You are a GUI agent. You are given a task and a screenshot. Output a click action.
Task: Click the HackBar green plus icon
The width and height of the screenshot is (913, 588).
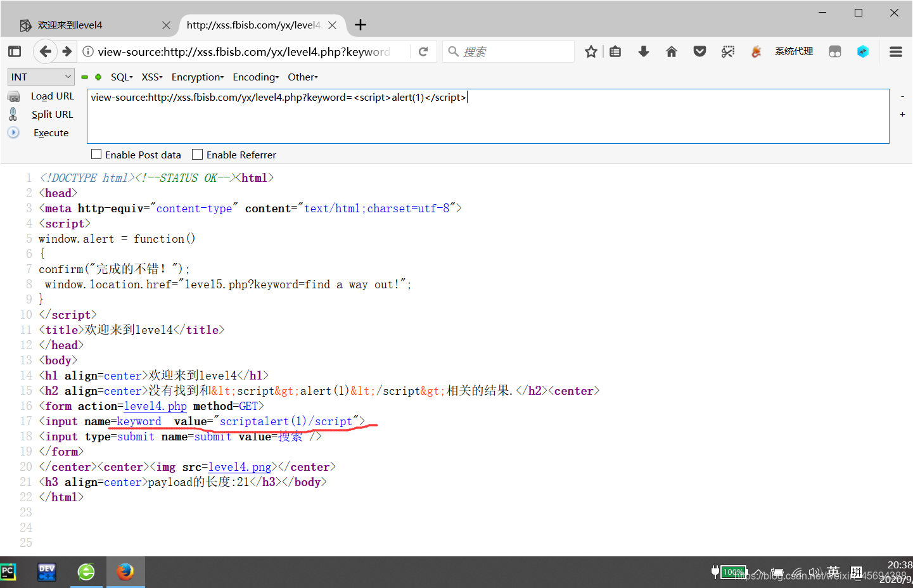point(98,77)
